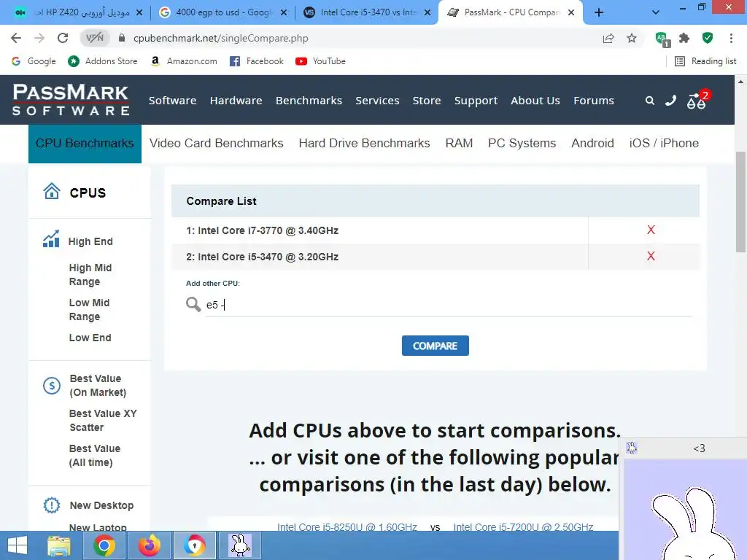Select the Android tab

pos(592,144)
